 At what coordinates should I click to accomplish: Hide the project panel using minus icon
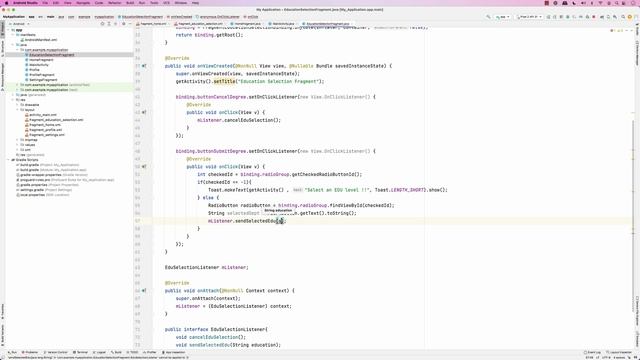point(130,24)
